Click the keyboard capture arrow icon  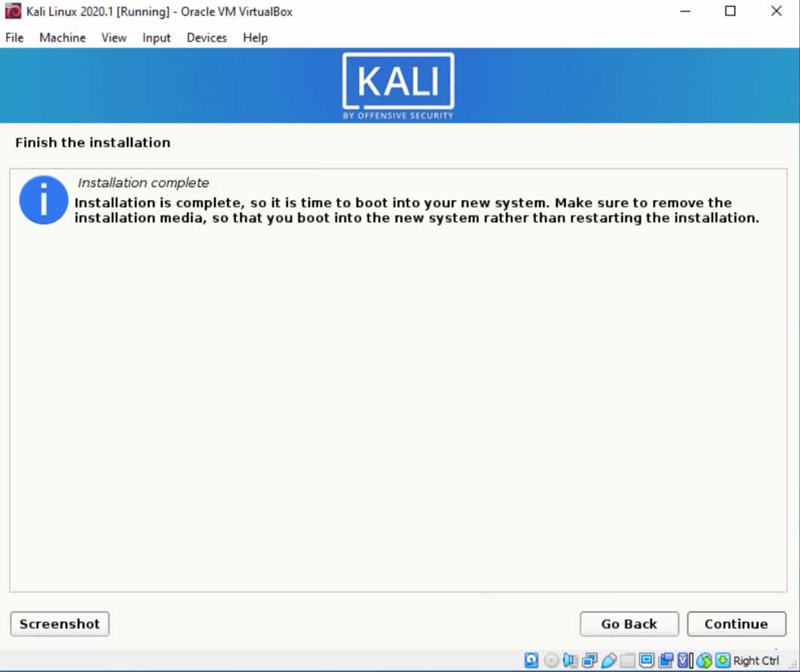coord(722,660)
